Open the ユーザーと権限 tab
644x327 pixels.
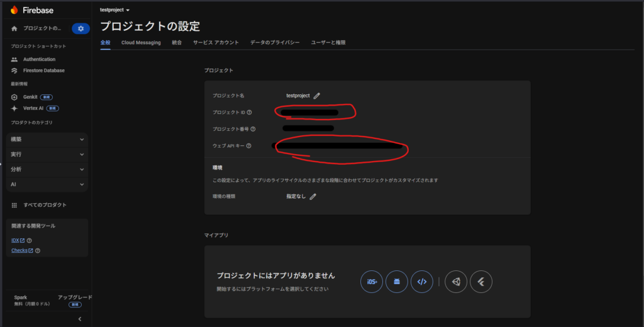coord(328,43)
